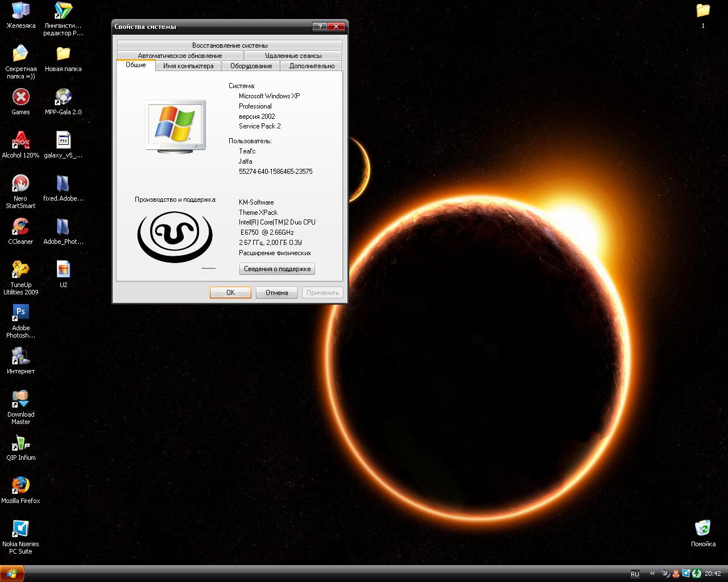Open the Восстановление системы tab
Image resolution: width=728 pixels, height=582 pixels.
click(230, 45)
